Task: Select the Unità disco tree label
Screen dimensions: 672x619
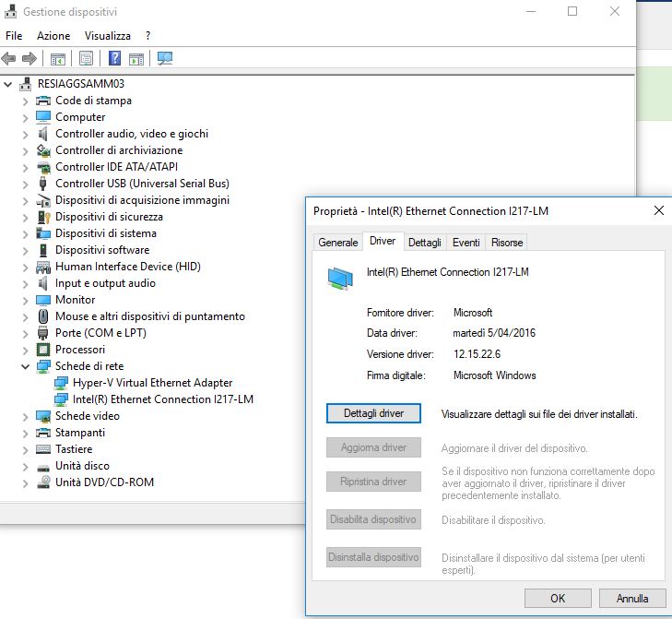Action: [82, 466]
